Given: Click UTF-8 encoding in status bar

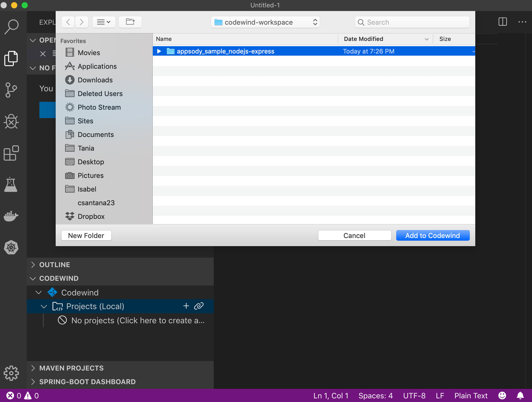Looking at the screenshot, I should (414, 395).
